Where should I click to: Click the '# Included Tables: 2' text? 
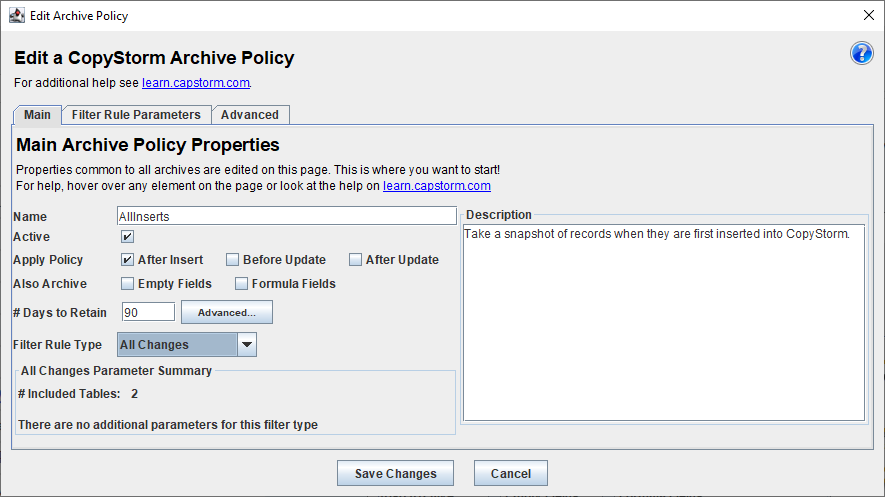click(78, 394)
